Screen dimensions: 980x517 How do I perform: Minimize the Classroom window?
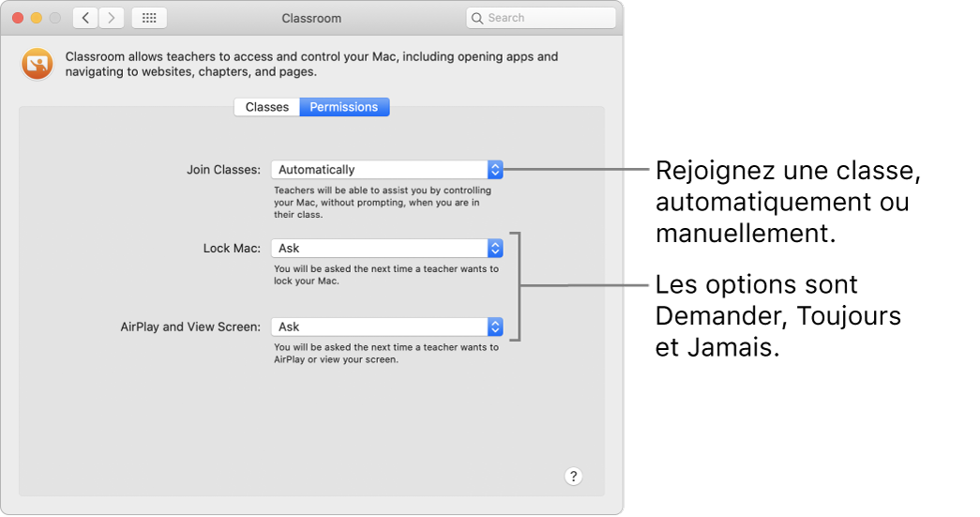pos(37,18)
